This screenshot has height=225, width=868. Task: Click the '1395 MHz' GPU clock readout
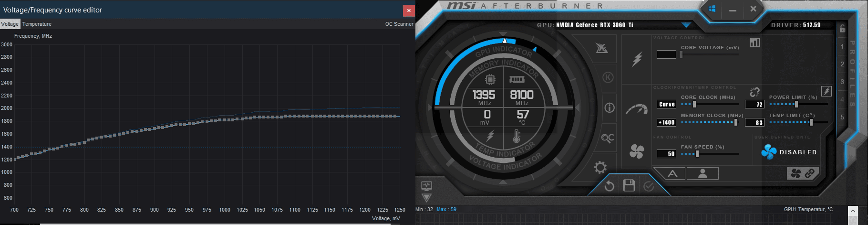tap(484, 97)
